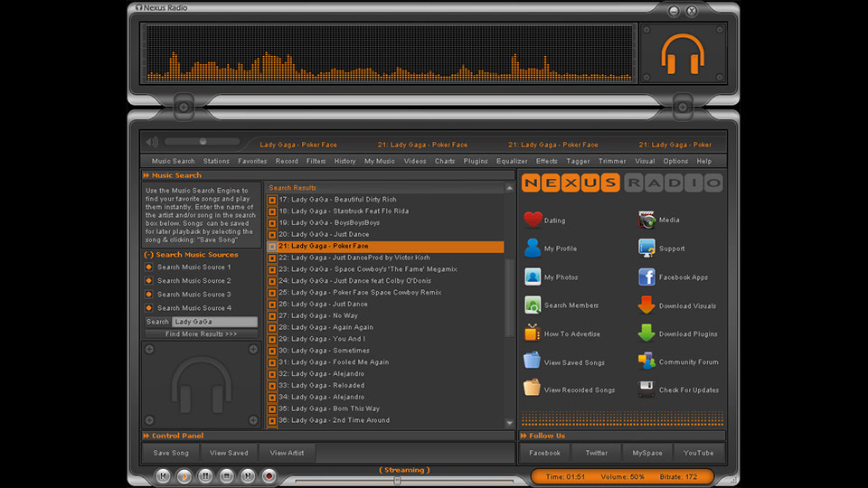Open How To Advertise TV icon

(533, 333)
